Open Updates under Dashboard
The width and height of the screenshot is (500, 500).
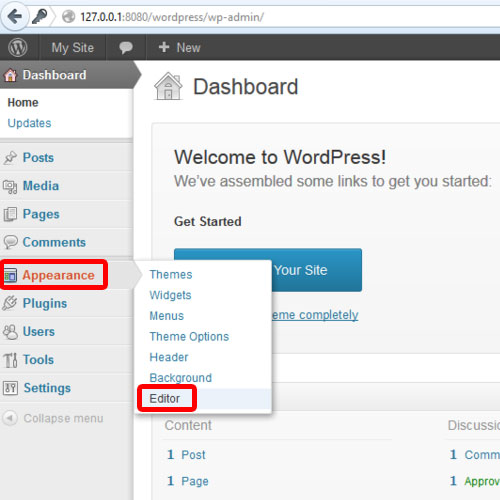(x=29, y=123)
